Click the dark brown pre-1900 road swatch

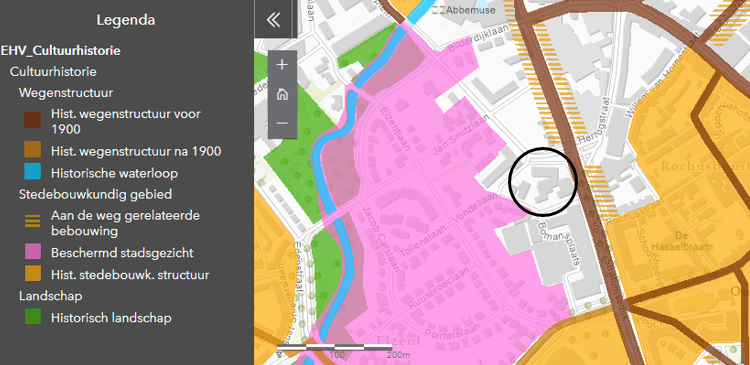pyautogui.click(x=33, y=120)
